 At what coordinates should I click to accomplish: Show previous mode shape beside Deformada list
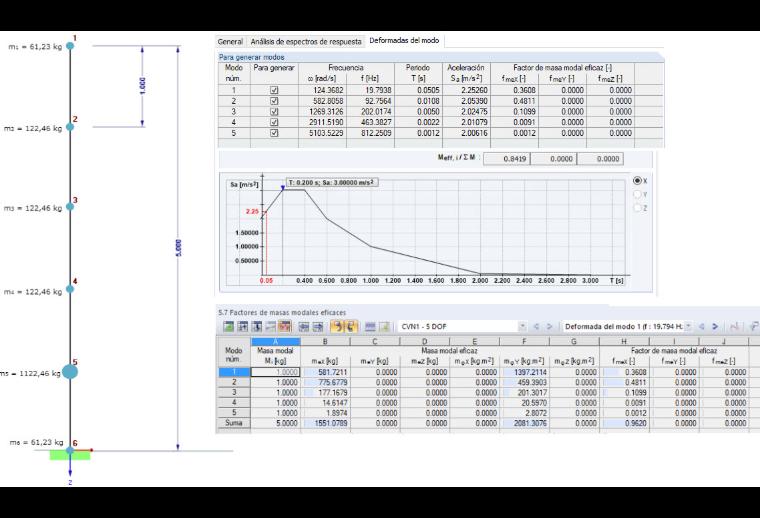click(701, 327)
